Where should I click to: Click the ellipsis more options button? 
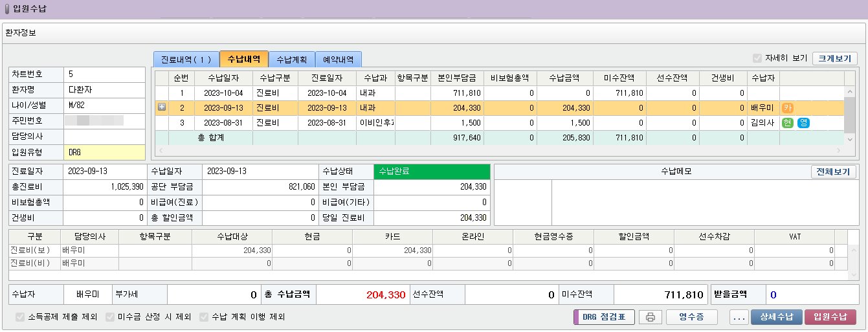[x=738, y=317]
